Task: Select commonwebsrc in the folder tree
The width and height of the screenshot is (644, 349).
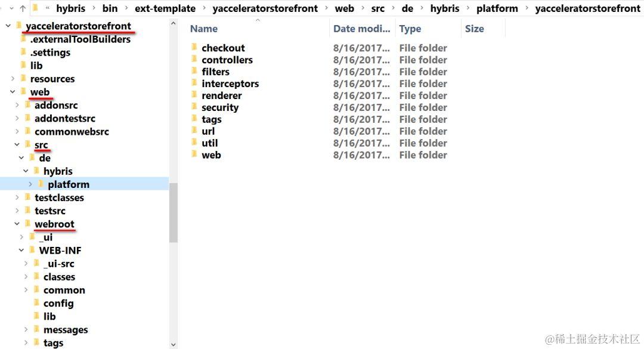Action: pos(72,131)
